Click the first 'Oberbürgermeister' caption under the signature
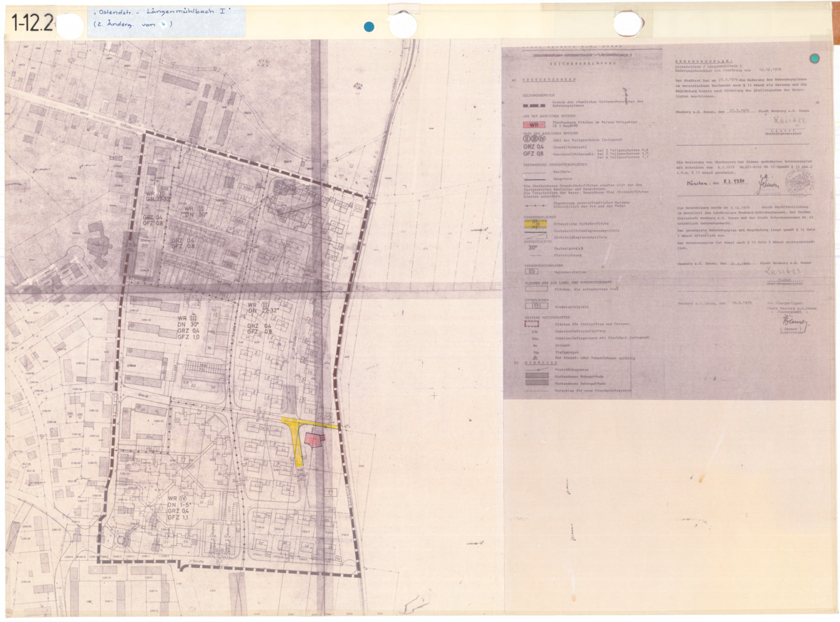840x622 pixels. pos(783,133)
